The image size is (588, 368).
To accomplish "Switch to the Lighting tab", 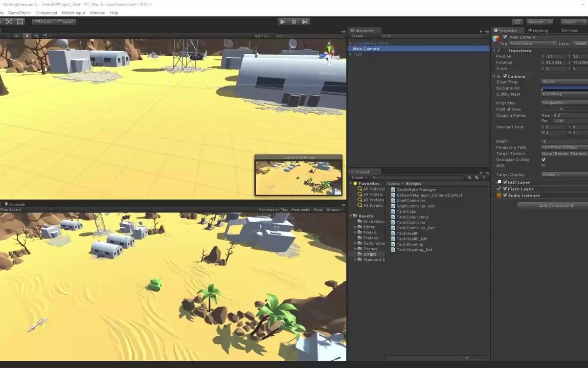I will [538, 31].
